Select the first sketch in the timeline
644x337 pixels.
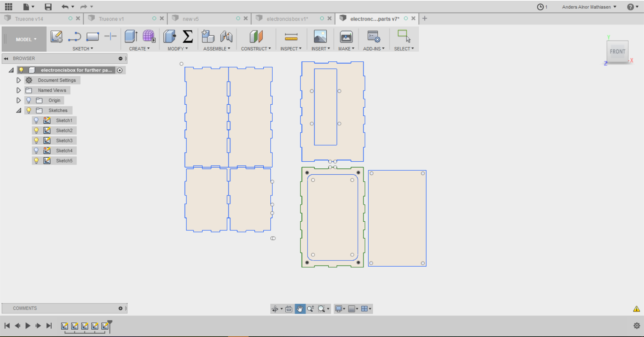[x=65, y=326]
